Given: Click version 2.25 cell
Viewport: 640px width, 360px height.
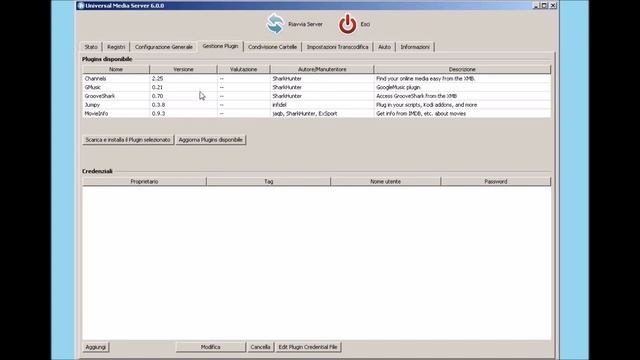Looking at the screenshot, I should click(x=183, y=78).
